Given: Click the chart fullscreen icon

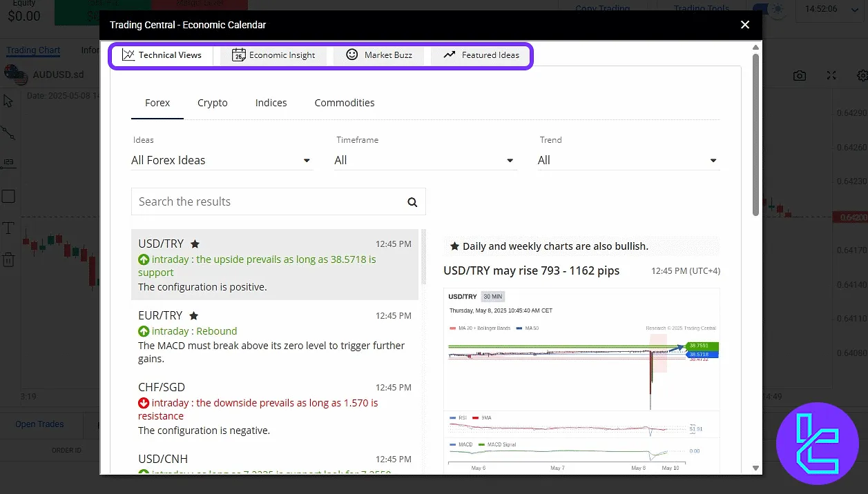Looking at the screenshot, I should pos(831,76).
